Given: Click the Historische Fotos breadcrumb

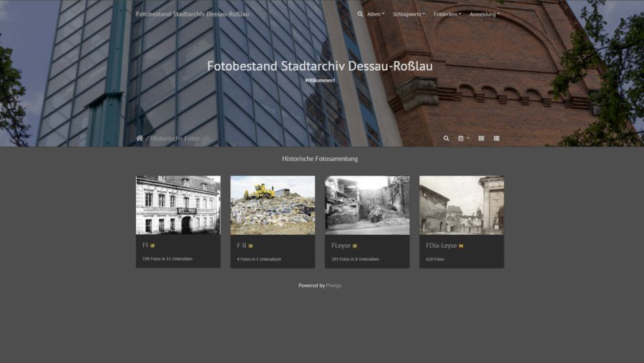Looking at the screenshot, I should [175, 138].
